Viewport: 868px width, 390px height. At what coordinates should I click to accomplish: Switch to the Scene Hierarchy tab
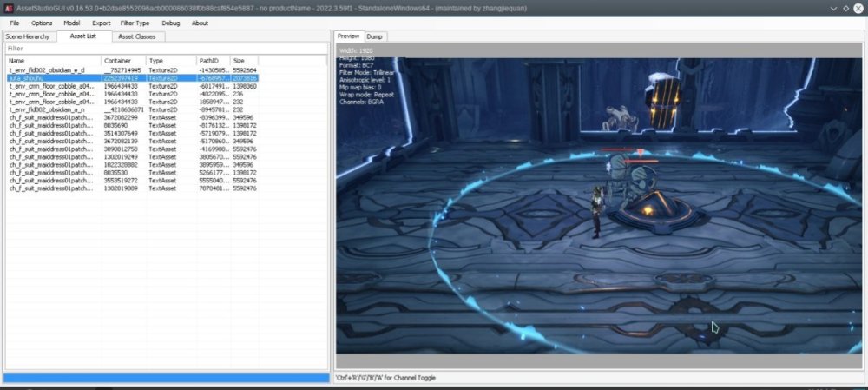pos(29,36)
